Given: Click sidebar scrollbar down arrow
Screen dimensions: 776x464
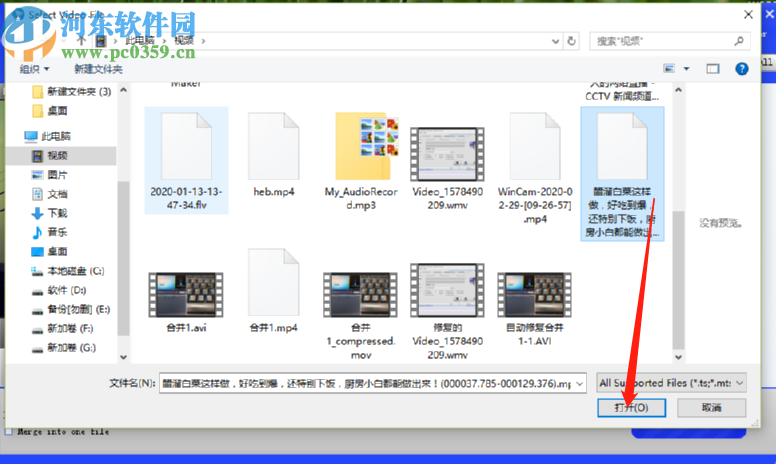Looking at the screenshot, I should coord(124,357).
